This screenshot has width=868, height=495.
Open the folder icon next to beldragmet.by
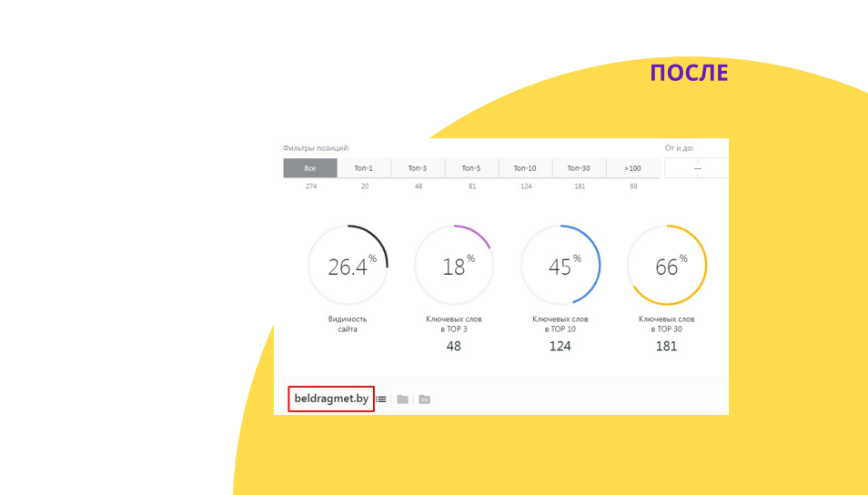[402, 399]
